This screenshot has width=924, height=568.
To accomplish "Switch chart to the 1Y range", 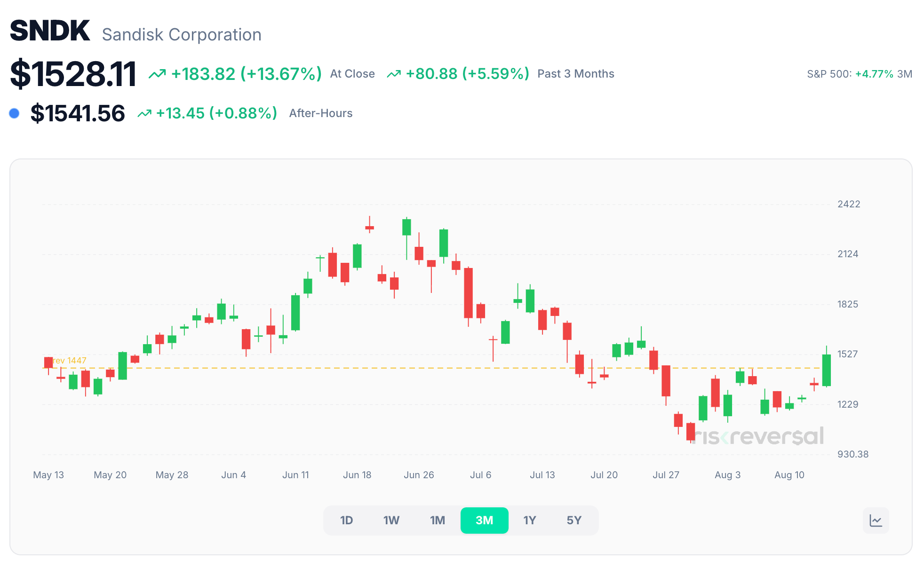I will tap(530, 521).
